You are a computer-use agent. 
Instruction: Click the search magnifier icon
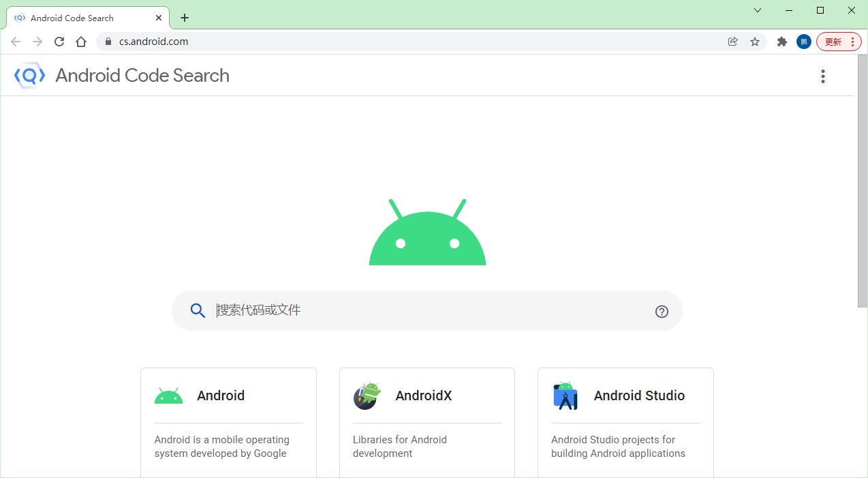pos(198,311)
